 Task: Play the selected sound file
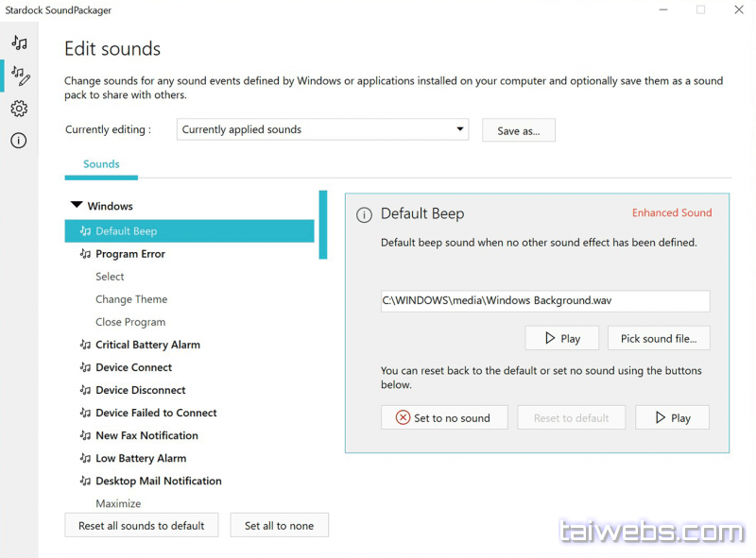[563, 338]
